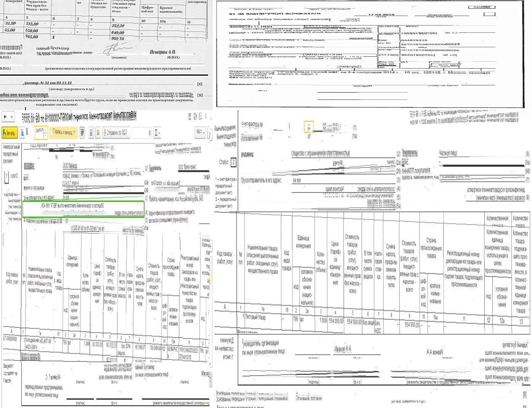Viewport: 532px width, 408px height.
Task: Click 'Общество с ограниченной ответственностью' seller text
Action: point(321,154)
